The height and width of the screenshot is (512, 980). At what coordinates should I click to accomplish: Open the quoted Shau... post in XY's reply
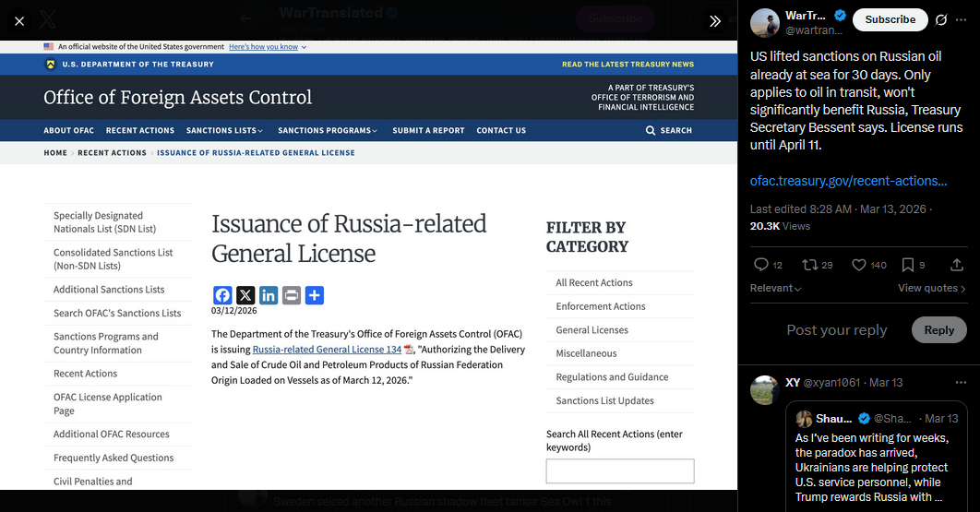click(x=877, y=458)
